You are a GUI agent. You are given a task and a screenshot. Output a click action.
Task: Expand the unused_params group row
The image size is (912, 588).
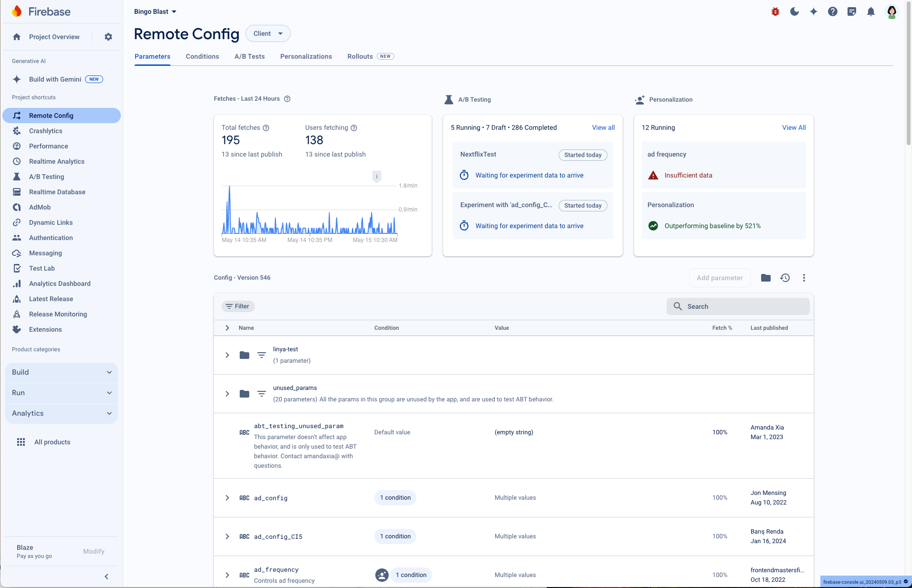point(227,394)
